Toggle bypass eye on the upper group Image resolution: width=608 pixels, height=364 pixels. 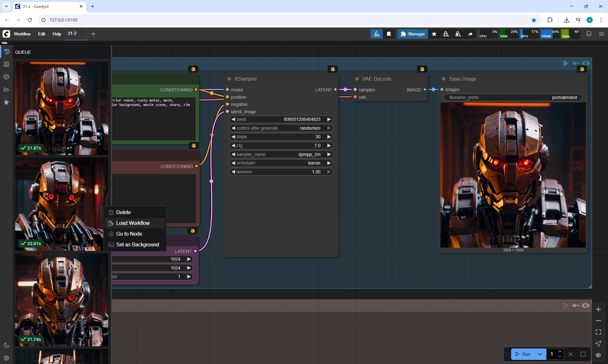click(x=586, y=63)
